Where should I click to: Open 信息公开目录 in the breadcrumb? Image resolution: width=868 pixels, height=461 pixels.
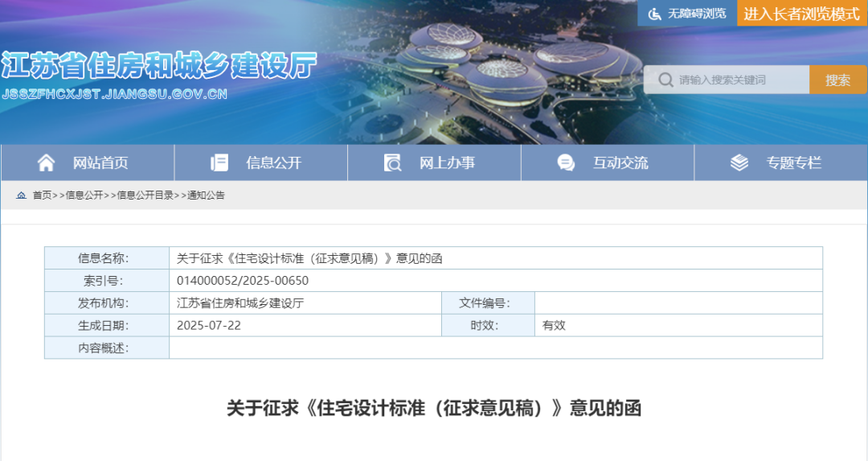145,195
